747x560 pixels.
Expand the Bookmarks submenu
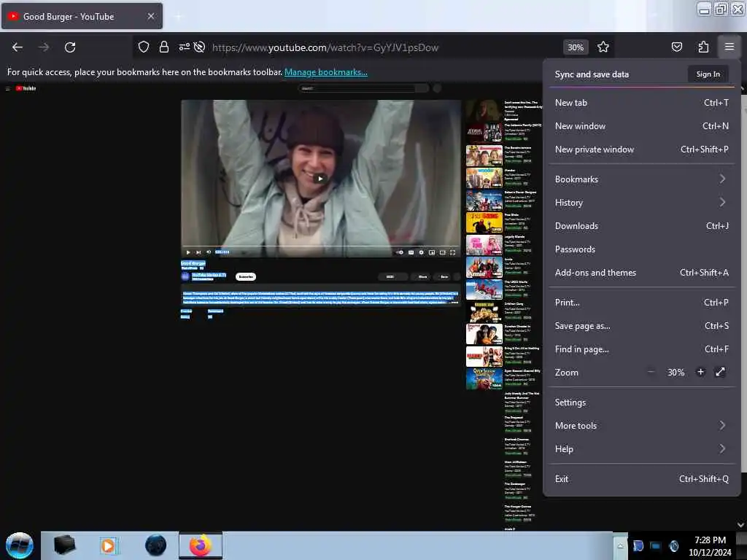pyautogui.click(x=642, y=179)
